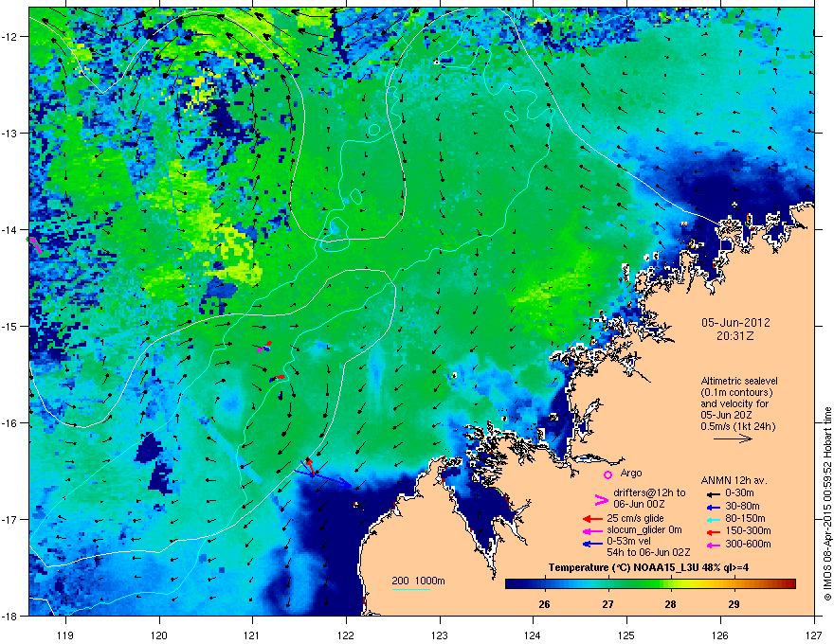This screenshot has width=834, height=644.
Task: Click the red arrow beside '25 cm/s glide'
Action: pyautogui.click(x=592, y=519)
